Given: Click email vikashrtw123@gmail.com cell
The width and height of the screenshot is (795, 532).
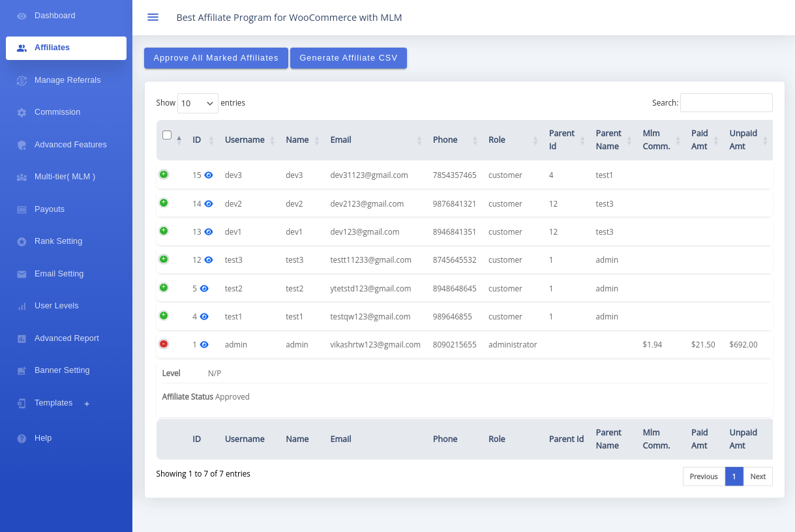Looking at the screenshot, I should [375, 345].
